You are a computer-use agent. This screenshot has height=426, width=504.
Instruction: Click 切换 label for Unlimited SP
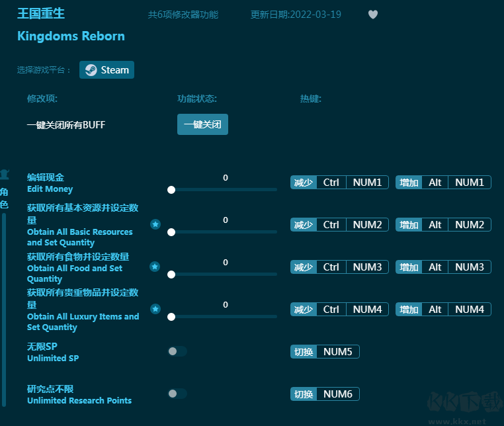click(x=304, y=351)
